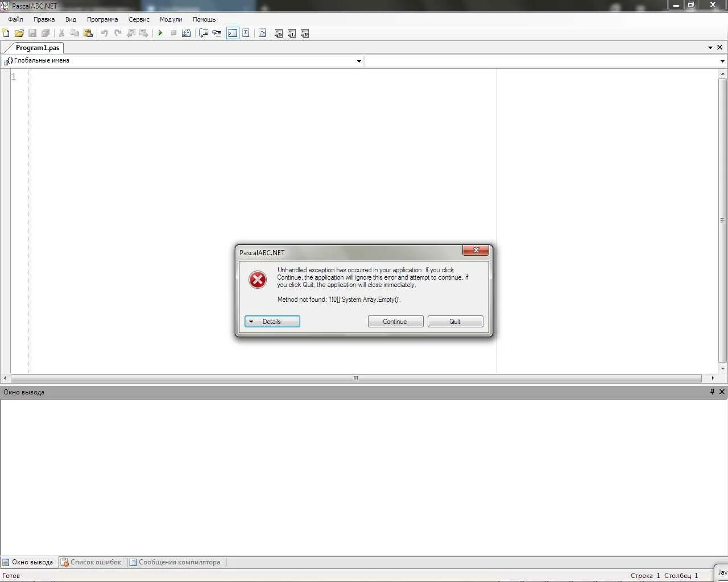Click the editor horizontal scrollbar
728x582 pixels.
point(356,378)
